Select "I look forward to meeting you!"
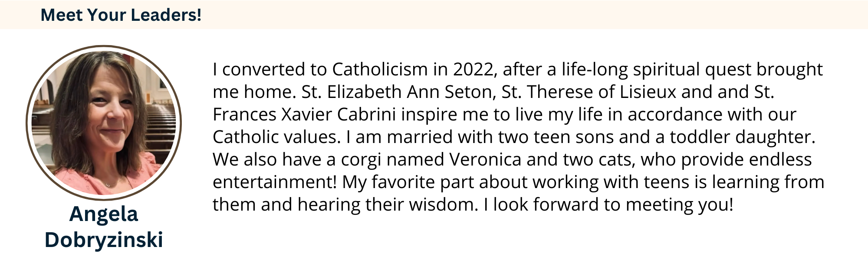 click(x=608, y=205)
